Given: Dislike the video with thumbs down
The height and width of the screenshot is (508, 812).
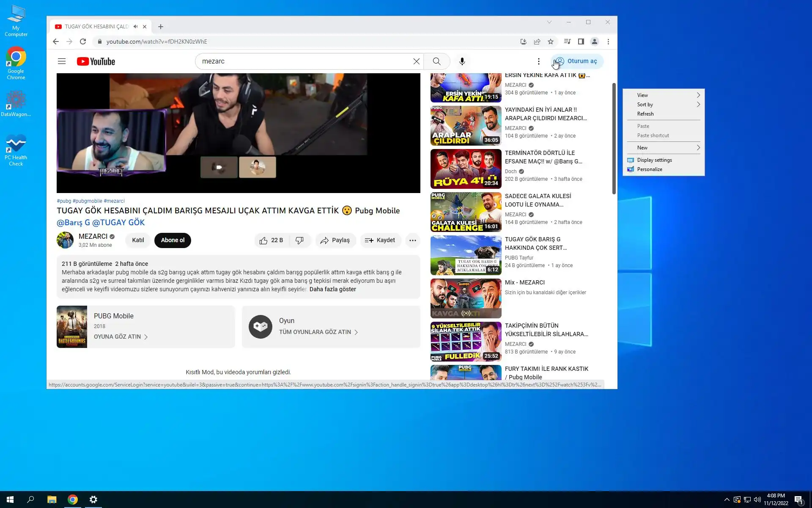Looking at the screenshot, I should [x=299, y=240].
